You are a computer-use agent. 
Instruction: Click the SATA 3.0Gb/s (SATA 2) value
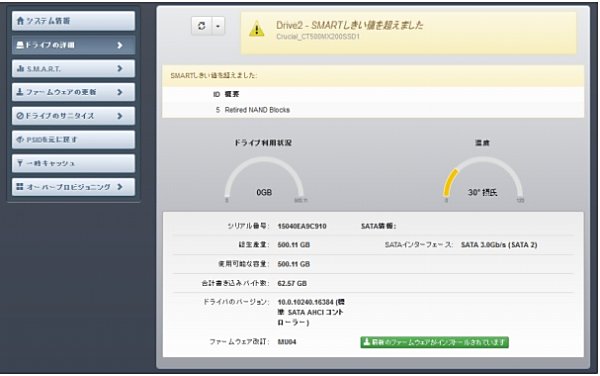point(499,245)
